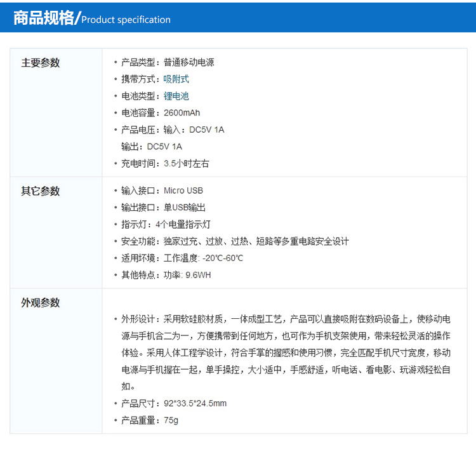
Task: Click the 吸附式 carrying method link
Action: tap(176, 79)
